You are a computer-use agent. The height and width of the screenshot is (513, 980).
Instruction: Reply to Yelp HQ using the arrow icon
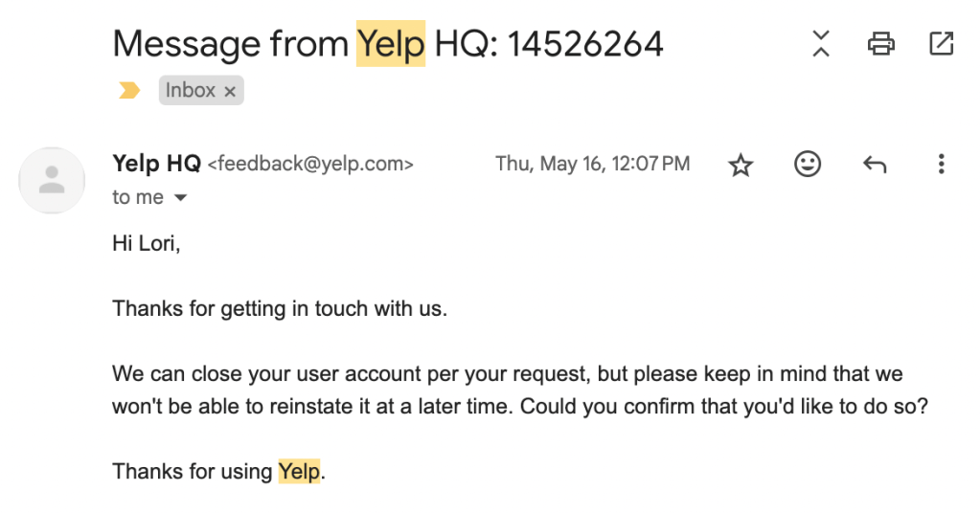874,165
